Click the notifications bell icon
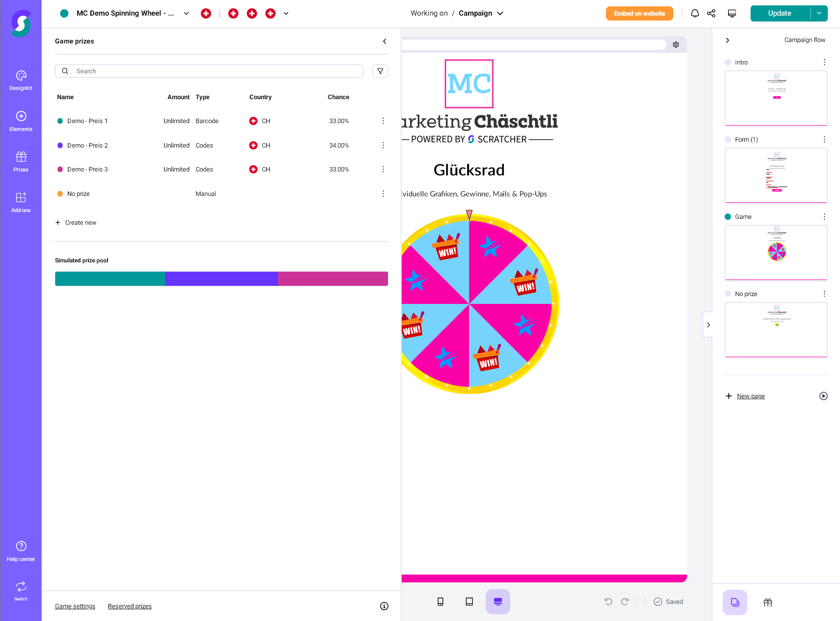Screen dimensions: 840x621 [x=694, y=13]
